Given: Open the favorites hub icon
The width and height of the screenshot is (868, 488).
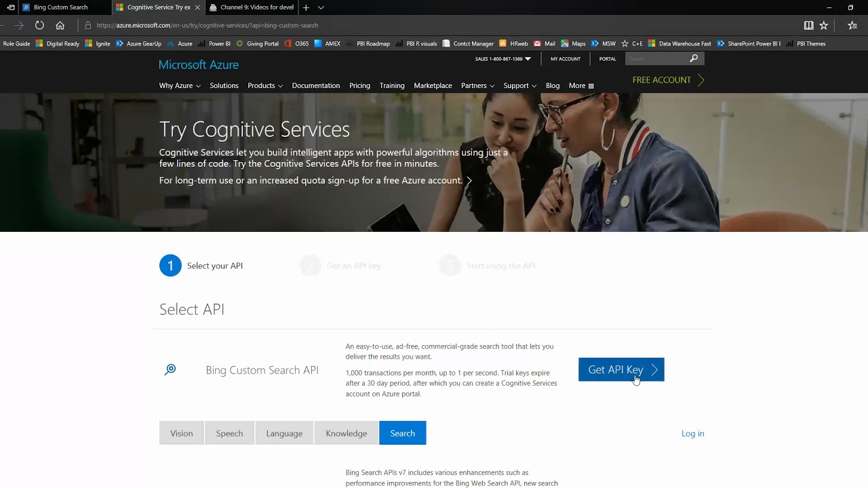Looking at the screenshot, I should click(x=852, y=25).
